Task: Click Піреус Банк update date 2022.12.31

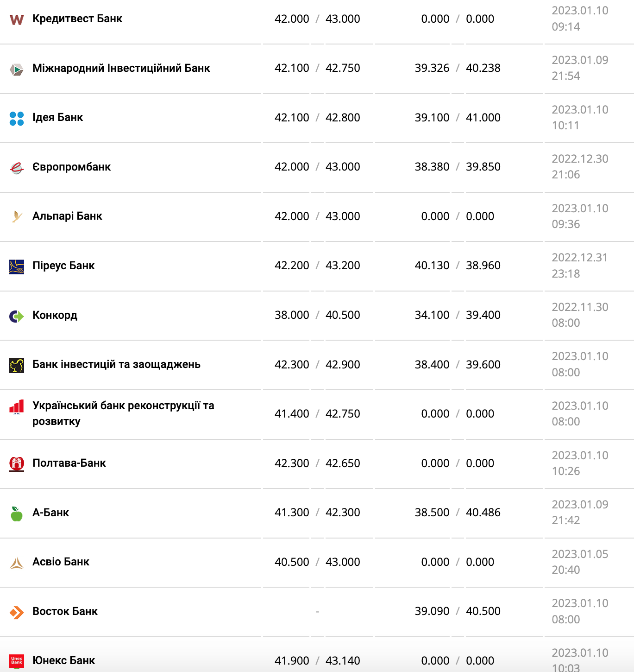Action: tap(579, 258)
